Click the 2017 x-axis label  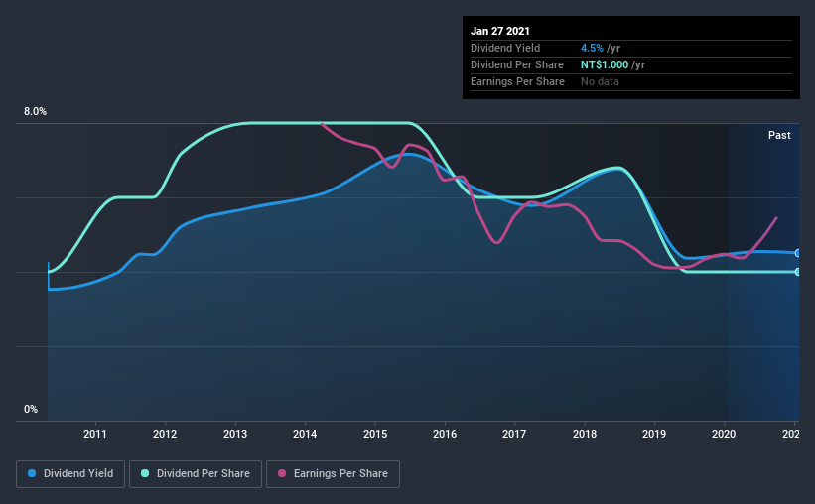tap(514, 434)
